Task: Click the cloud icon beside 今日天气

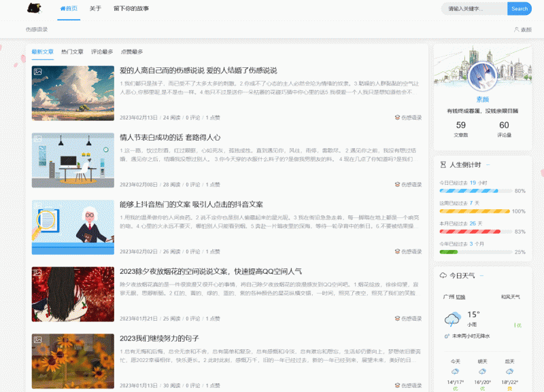Action: click(443, 275)
